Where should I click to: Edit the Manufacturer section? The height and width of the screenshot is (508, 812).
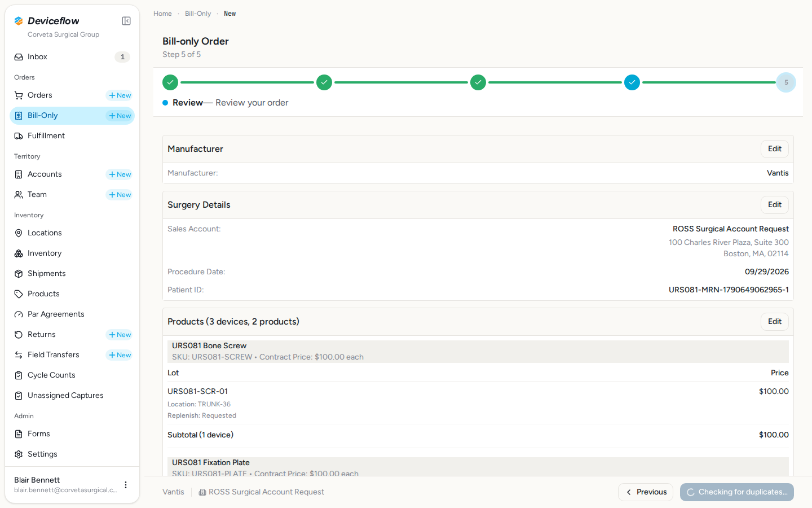[x=775, y=149]
